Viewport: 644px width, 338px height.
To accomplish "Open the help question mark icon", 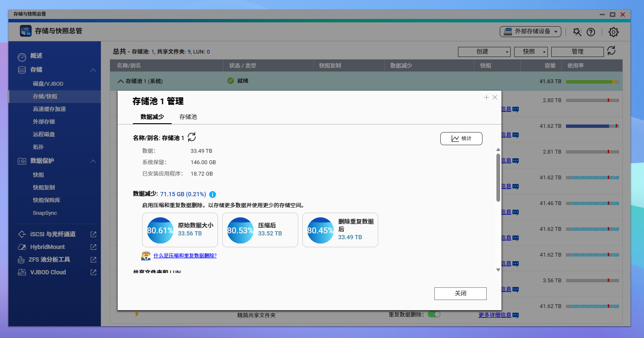I will [x=591, y=32].
